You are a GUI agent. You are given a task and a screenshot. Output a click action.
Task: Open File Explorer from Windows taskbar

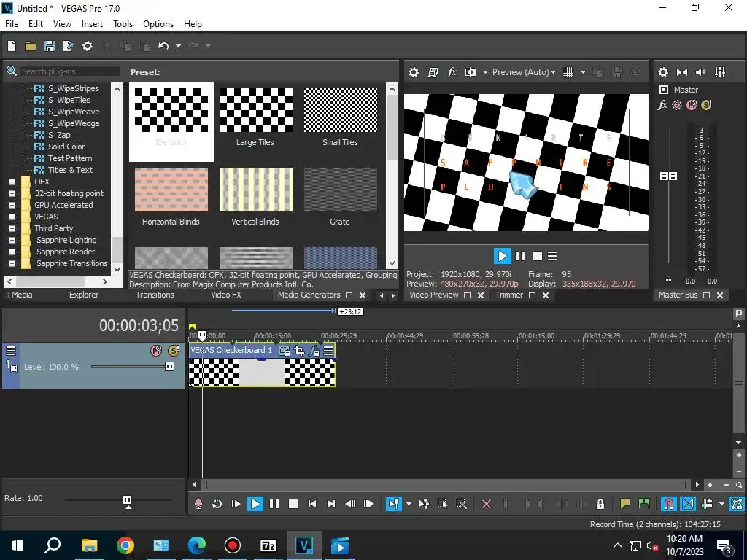pos(89,545)
